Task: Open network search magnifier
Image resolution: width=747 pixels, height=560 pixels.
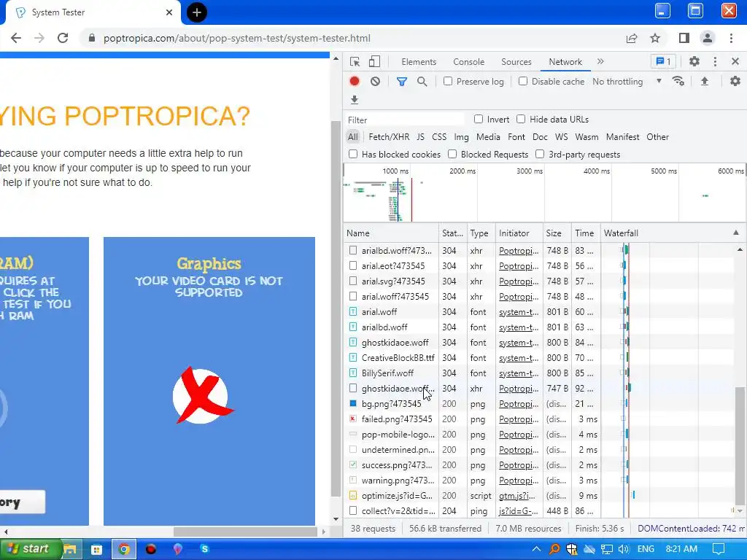Action: coord(422,82)
